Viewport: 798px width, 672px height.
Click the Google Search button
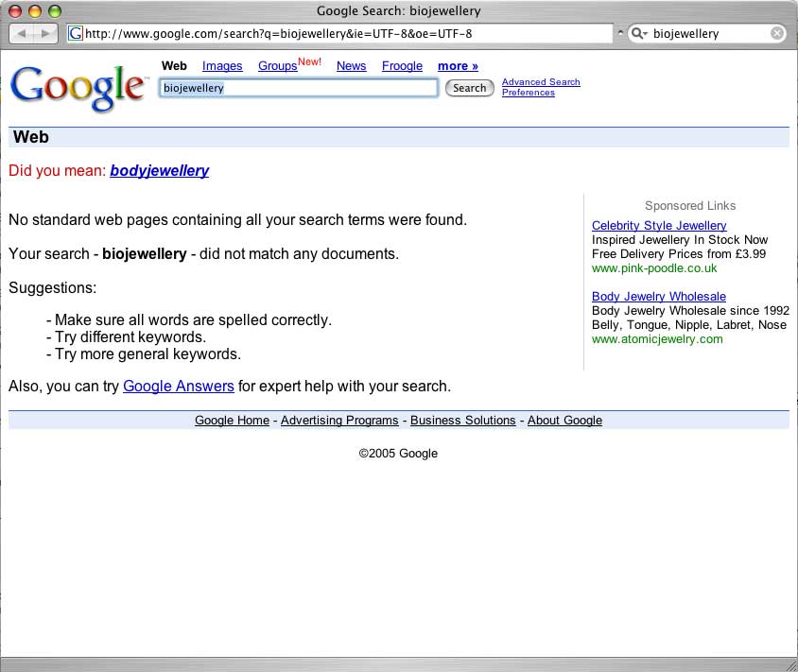coord(469,88)
